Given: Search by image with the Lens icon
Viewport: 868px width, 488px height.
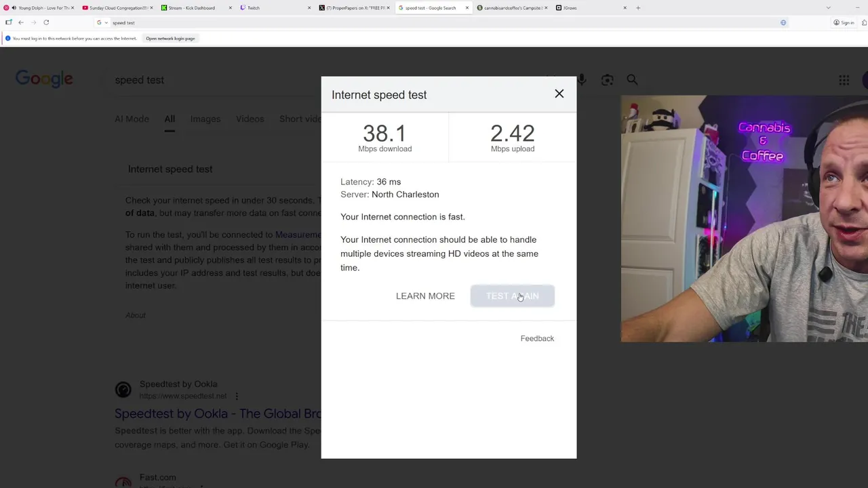Looking at the screenshot, I should (607, 80).
